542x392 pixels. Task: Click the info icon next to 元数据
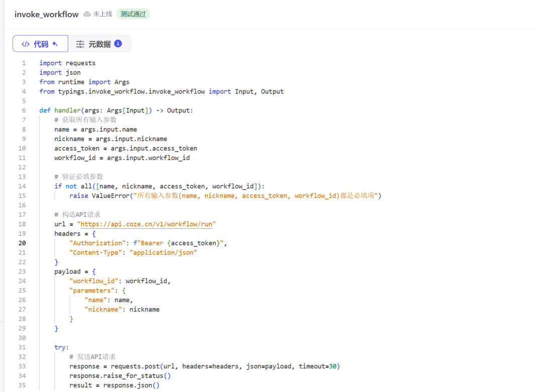(118, 44)
